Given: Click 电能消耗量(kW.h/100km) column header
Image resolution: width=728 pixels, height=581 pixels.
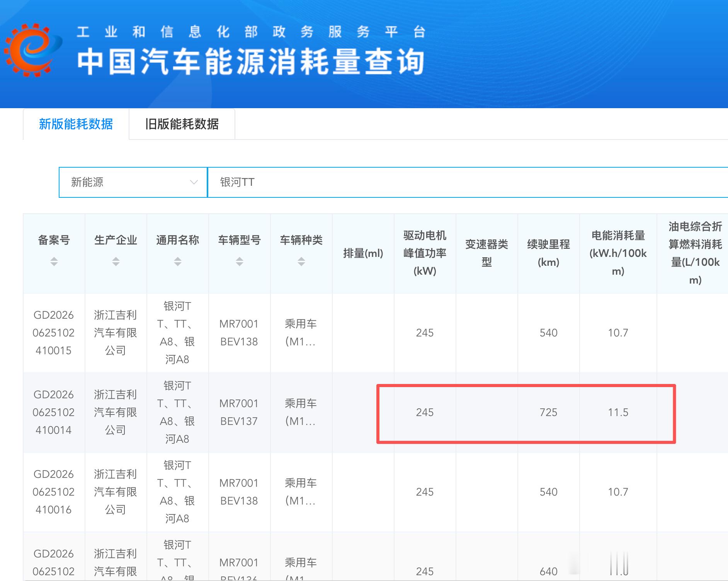Looking at the screenshot, I should point(618,253).
